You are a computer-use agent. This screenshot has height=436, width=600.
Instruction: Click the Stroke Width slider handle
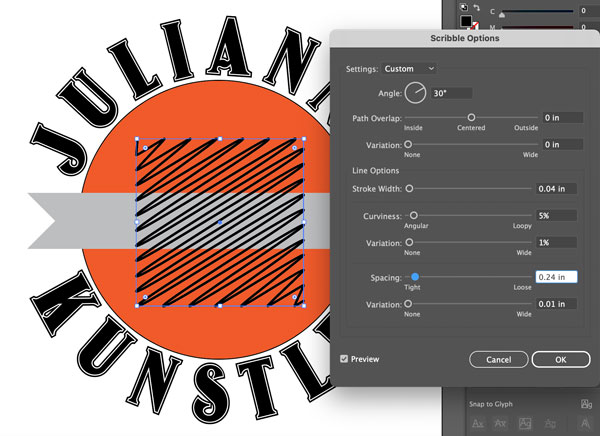pyautogui.click(x=409, y=188)
